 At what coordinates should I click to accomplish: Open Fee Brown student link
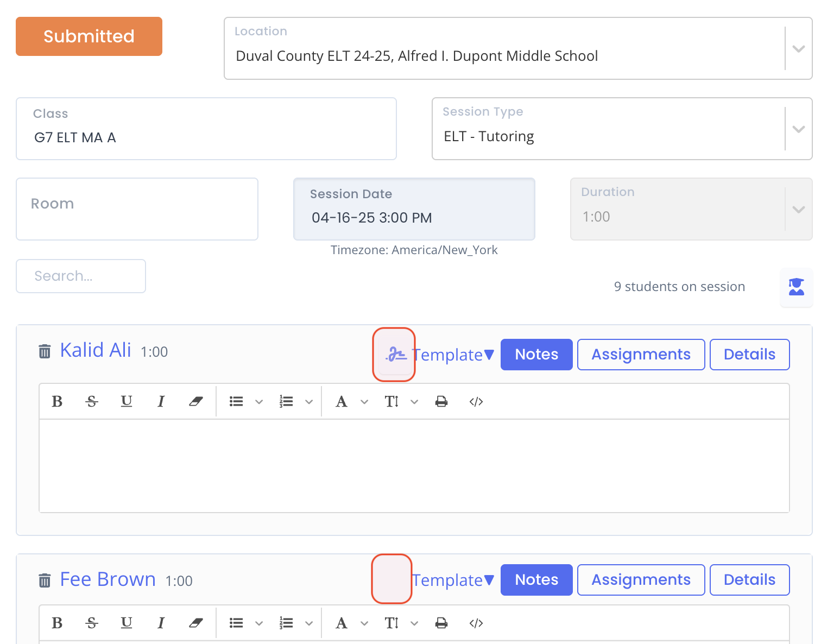coord(108,579)
